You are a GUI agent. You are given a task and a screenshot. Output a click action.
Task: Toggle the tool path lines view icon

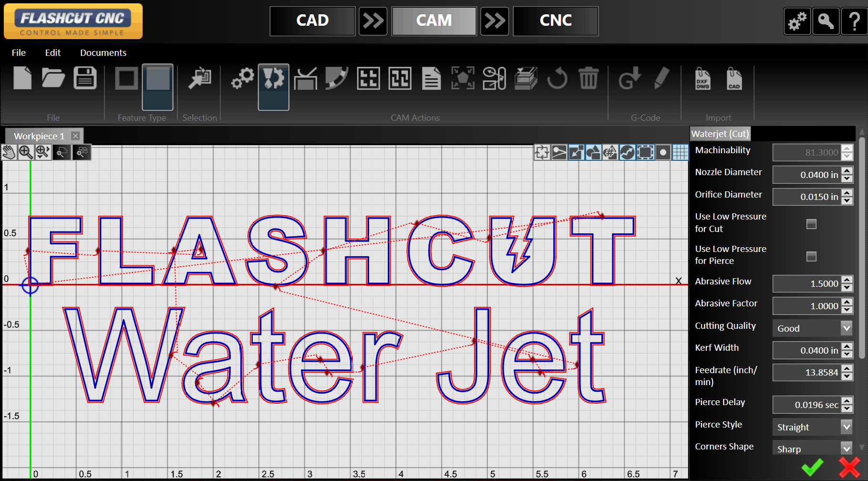click(559, 153)
